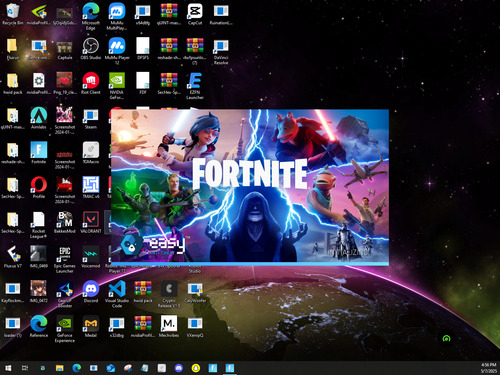Open the yellow Snapchat taskbar icon

(196, 368)
